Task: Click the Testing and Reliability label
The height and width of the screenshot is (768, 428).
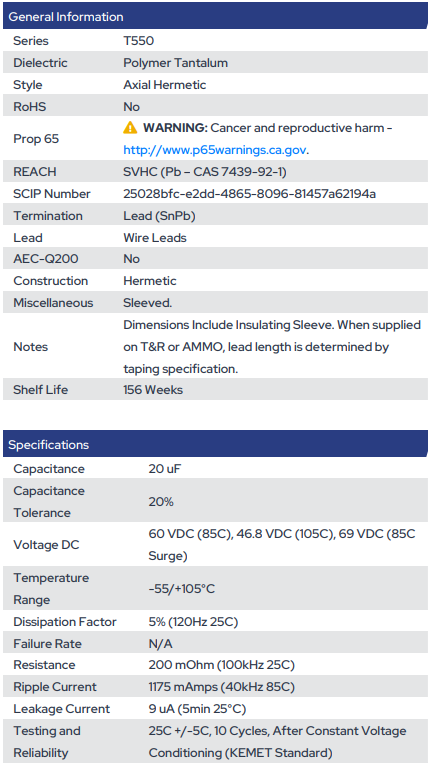Action: click(47, 742)
